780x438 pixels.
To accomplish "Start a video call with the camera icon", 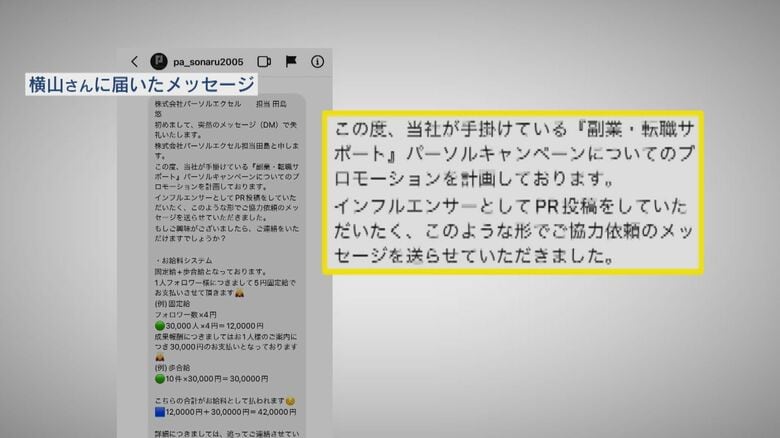I will (x=265, y=61).
